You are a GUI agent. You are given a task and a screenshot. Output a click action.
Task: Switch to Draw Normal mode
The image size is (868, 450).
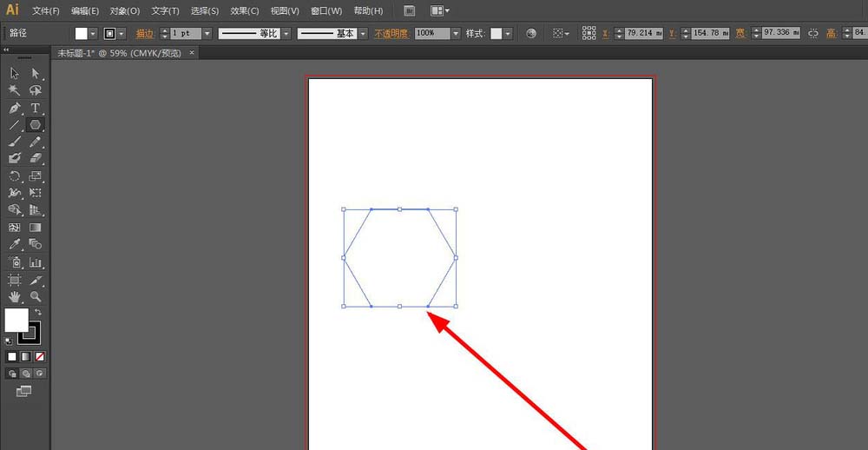pyautogui.click(x=12, y=374)
